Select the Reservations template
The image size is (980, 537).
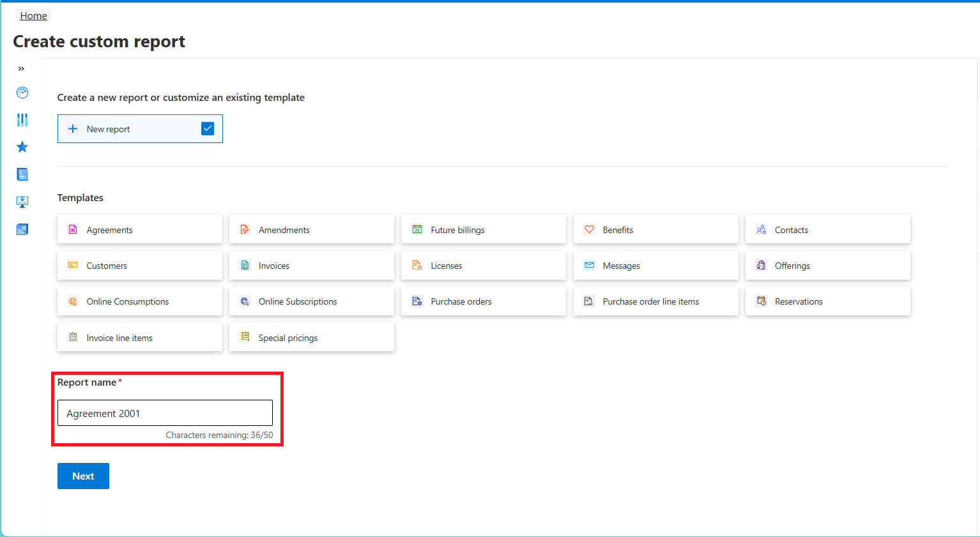828,301
